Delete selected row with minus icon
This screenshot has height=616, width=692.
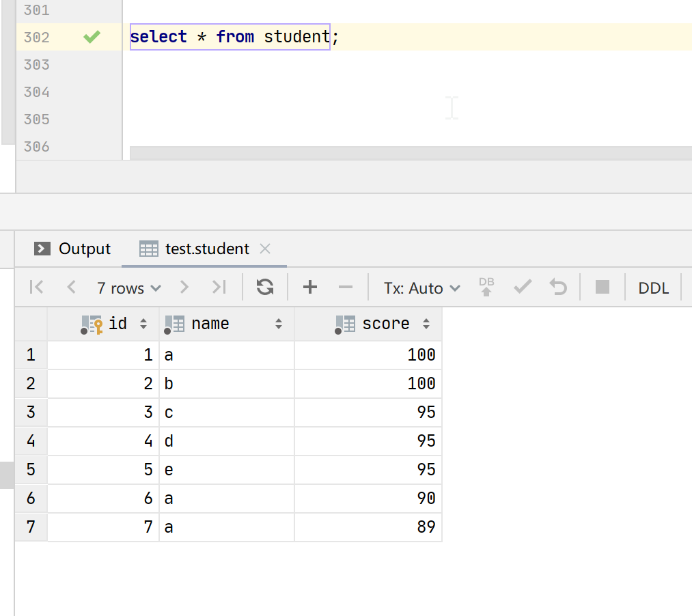pyautogui.click(x=346, y=288)
